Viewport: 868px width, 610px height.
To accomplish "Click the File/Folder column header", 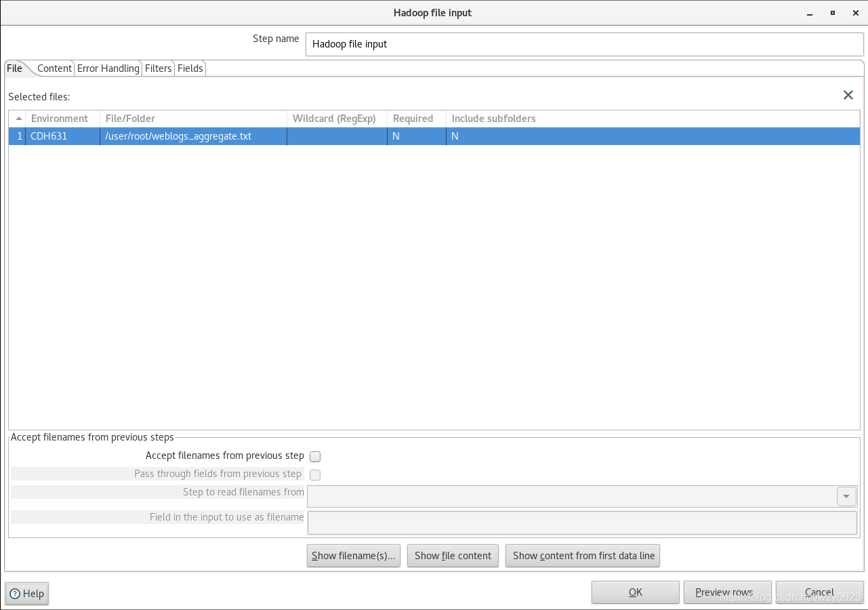I will [193, 119].
